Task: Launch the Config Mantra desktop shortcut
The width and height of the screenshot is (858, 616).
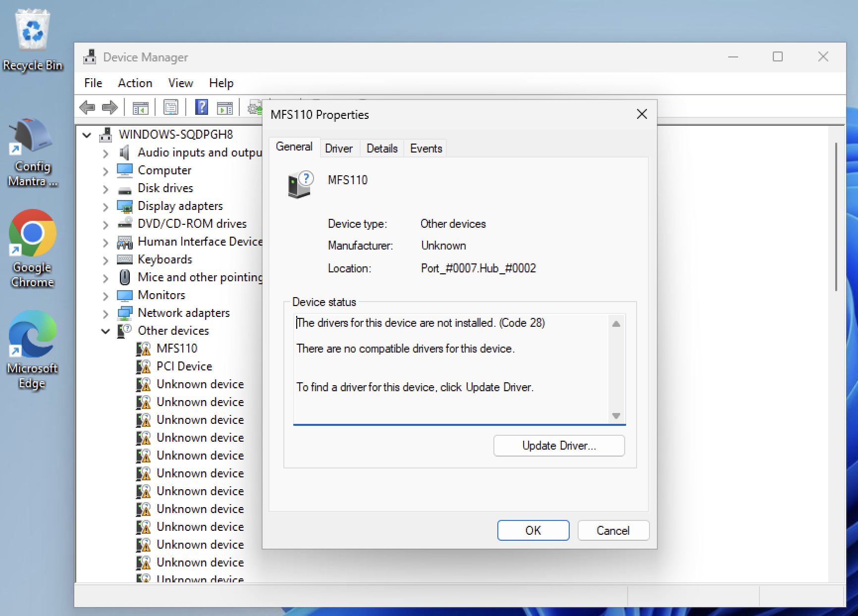Action: pos(33,153)
